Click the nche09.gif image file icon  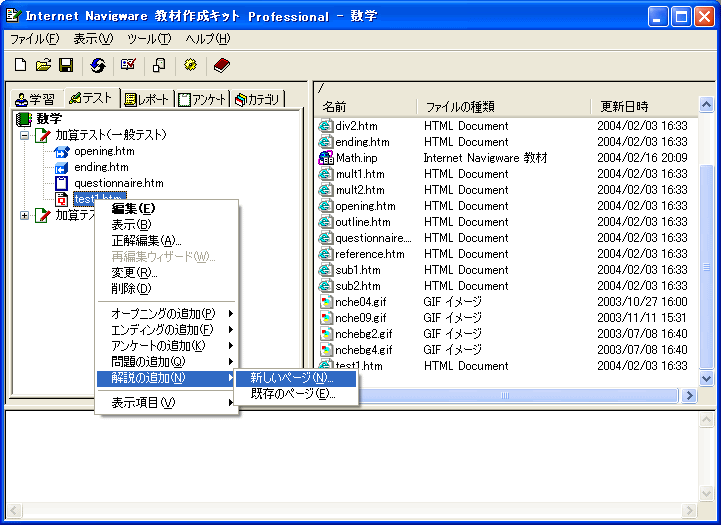[326, 318]
